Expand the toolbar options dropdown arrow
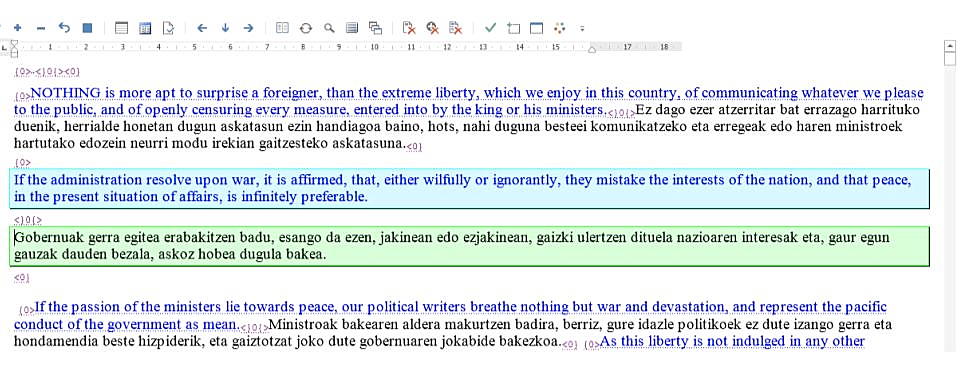The height and width of the screenshot is (377, 957). click(x=582, y=28)
